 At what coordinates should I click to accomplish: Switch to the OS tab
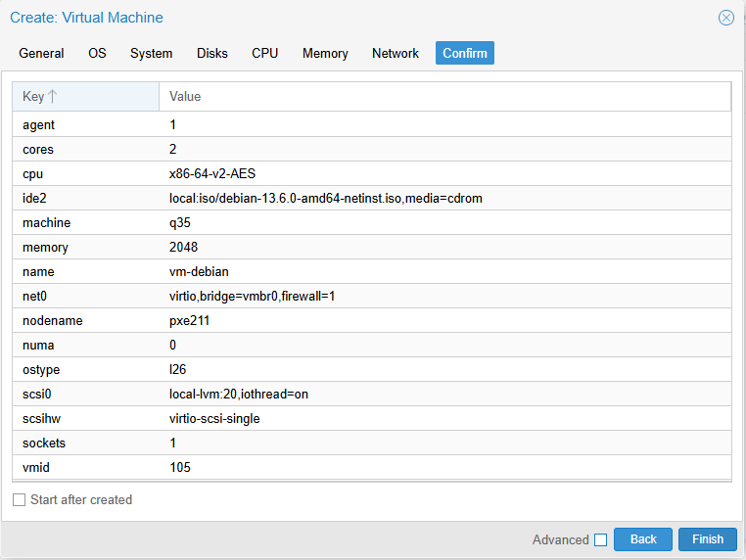click(97, 53)
